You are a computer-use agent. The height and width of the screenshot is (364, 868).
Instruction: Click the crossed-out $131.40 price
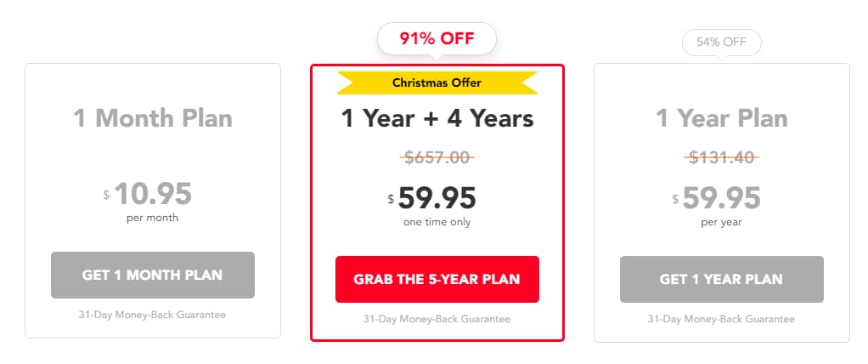pos(721,157)
